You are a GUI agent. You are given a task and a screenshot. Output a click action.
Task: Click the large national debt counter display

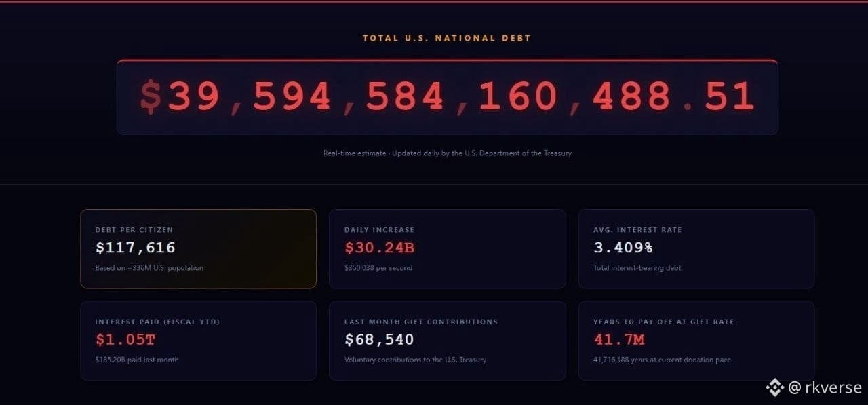coord(448,97)
